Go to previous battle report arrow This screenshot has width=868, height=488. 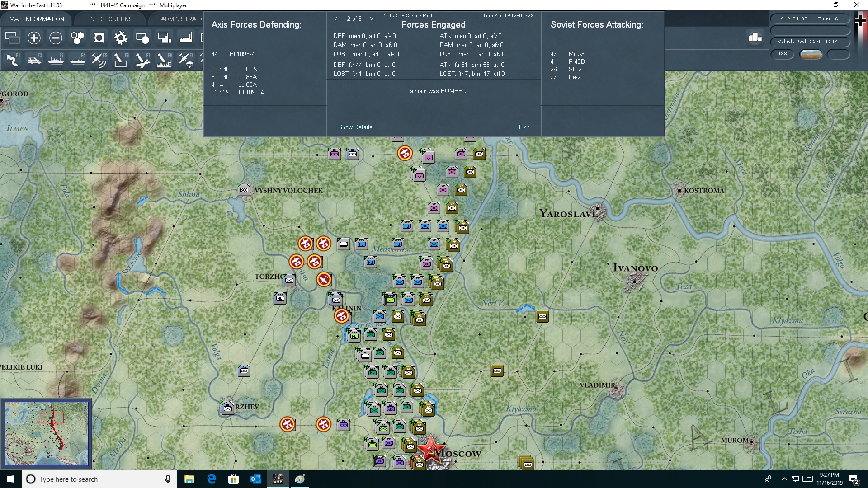335,19
